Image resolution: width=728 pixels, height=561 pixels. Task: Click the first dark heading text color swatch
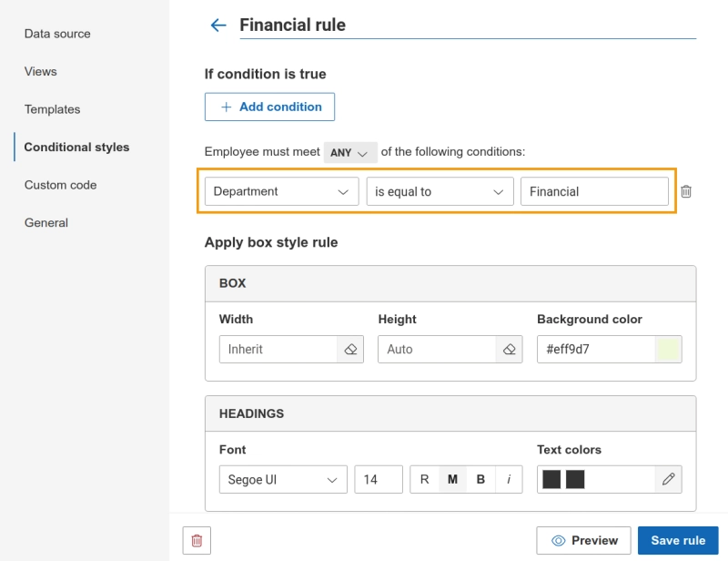pos(551,479)
